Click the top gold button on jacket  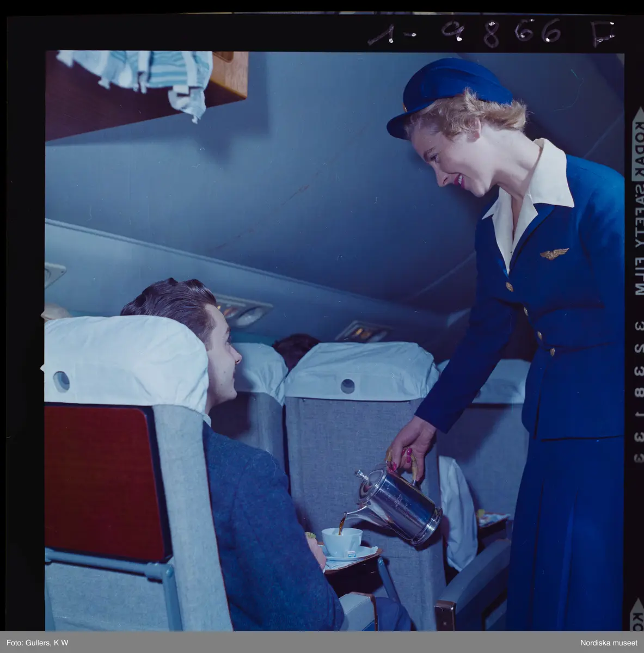[510, 286]
